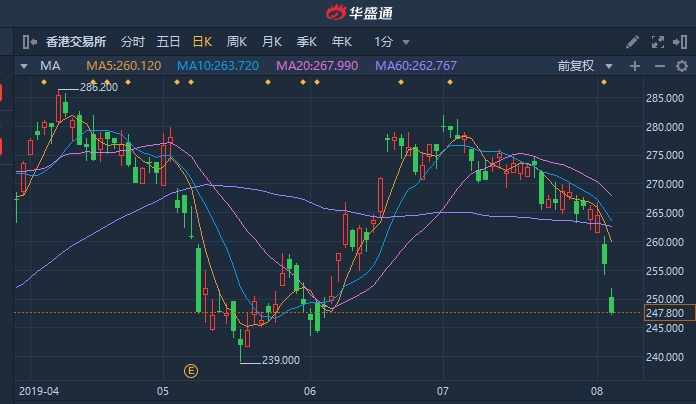Expand the MA indicator triangle
The width and height of the screenshot is (696, 404).
click(24, 66)
